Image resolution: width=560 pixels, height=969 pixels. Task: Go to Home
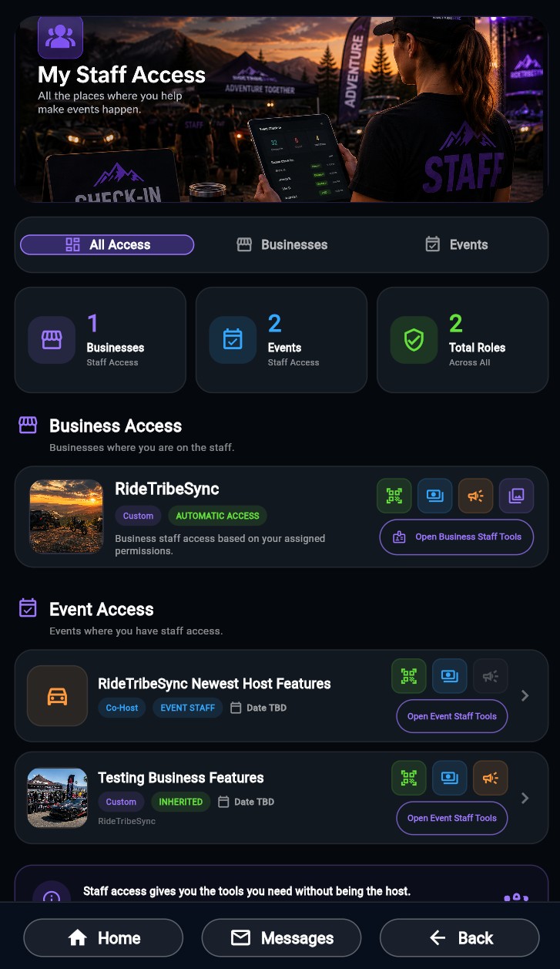[x=103, y=937]
